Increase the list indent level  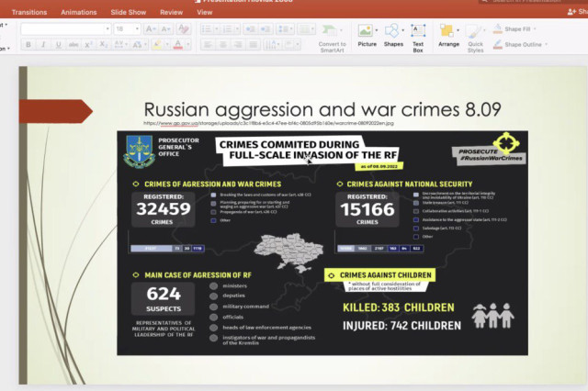point(266,28)
